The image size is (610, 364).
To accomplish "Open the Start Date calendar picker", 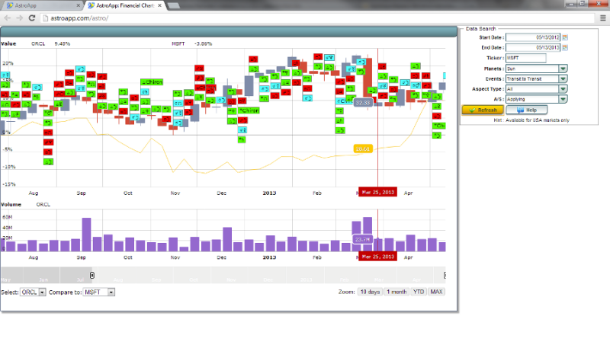I will tap(565, 37).
